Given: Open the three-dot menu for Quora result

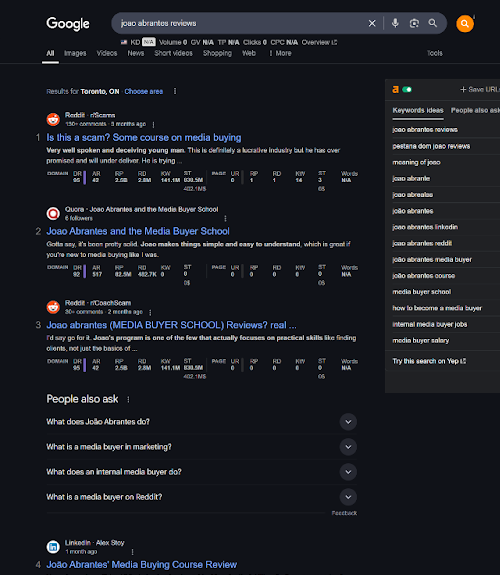Looking at the screenshot, I should (x=225, y=219).
